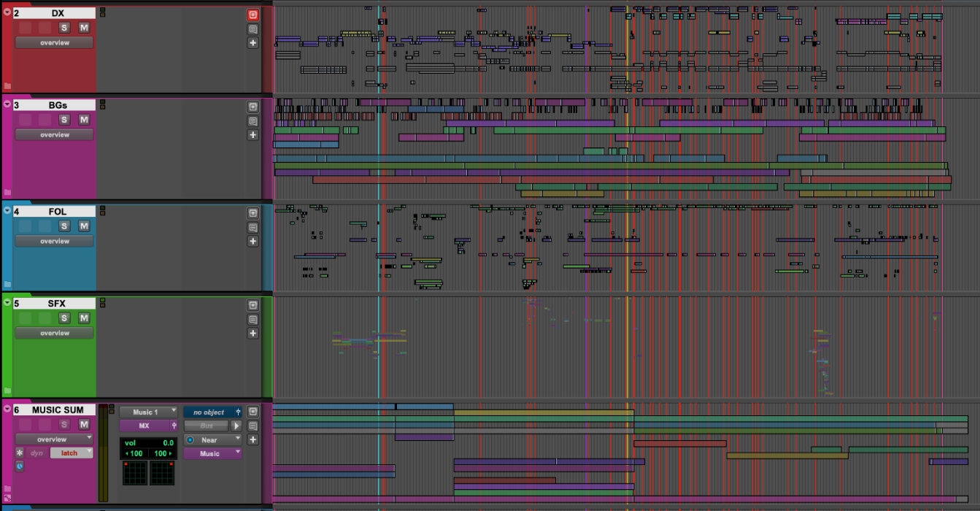
Task: Click the plus icon on MUSIC SUM track
Action: (252, 439)
